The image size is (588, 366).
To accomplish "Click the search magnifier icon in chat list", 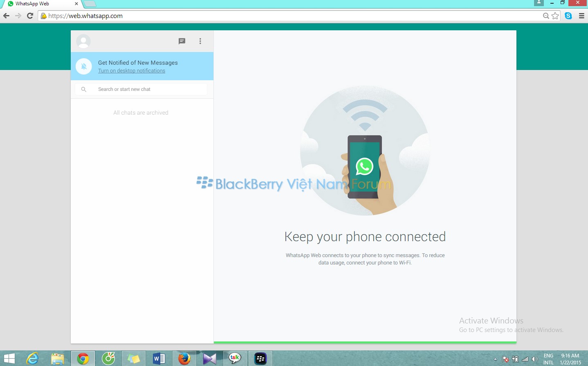I will coord(84,89).
